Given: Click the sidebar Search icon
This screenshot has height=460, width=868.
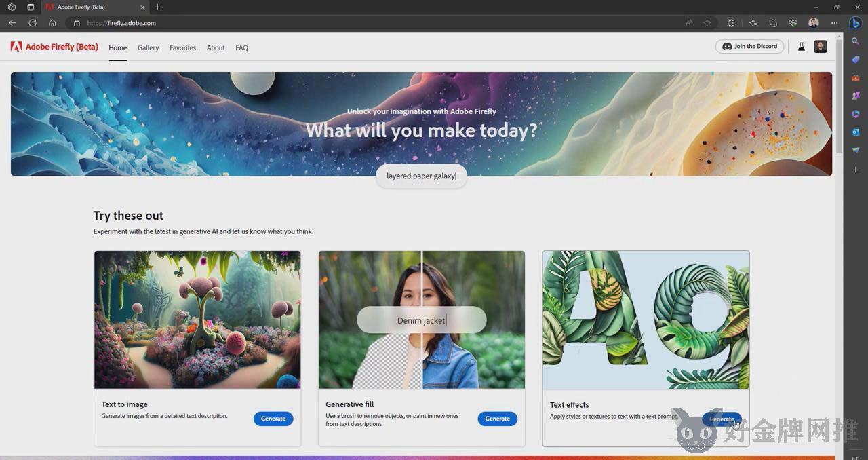Looking at the screenshot, I should (856, 41).
